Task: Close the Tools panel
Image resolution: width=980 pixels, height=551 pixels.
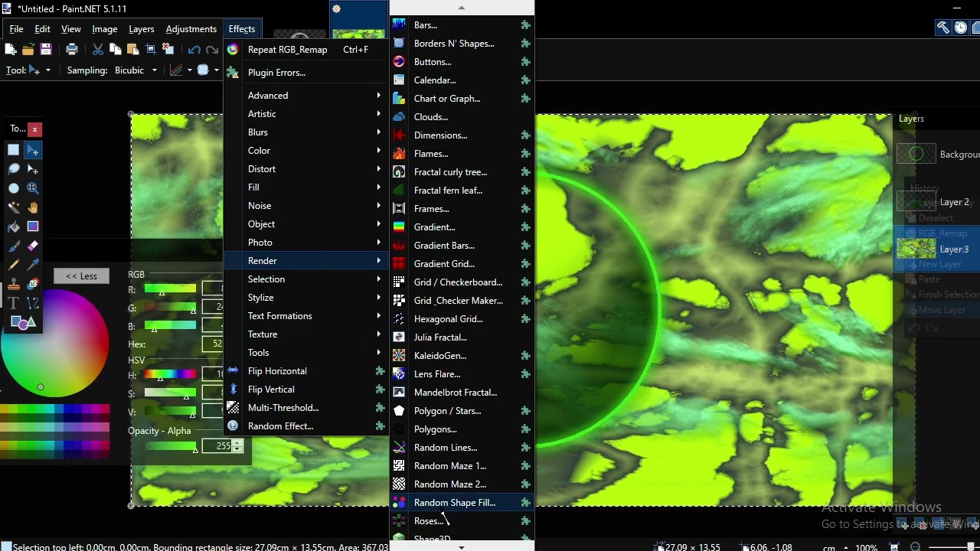Action: tap(34, 129)
